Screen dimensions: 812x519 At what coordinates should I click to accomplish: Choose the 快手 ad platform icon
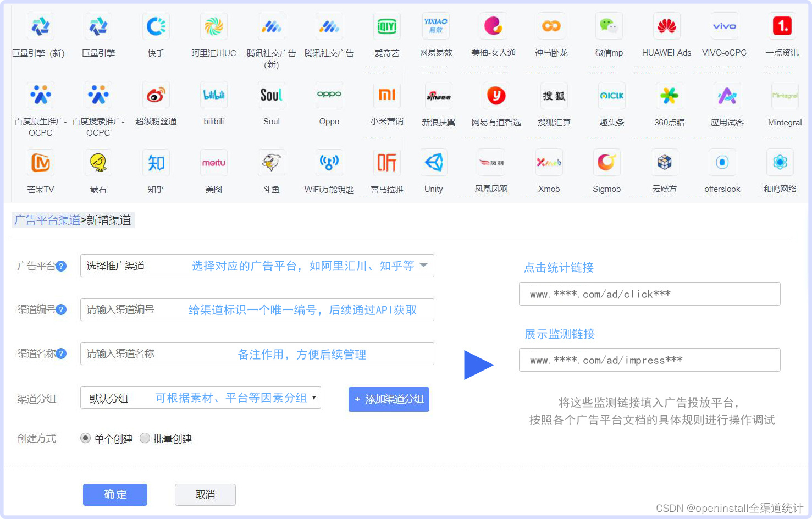[x=156, y=26]
